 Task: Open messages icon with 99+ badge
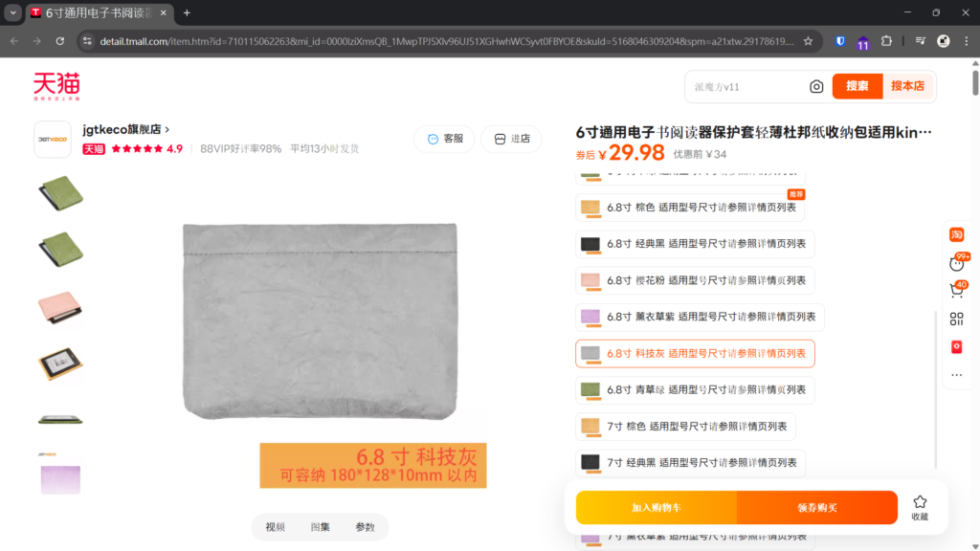[x=956, y=262]
